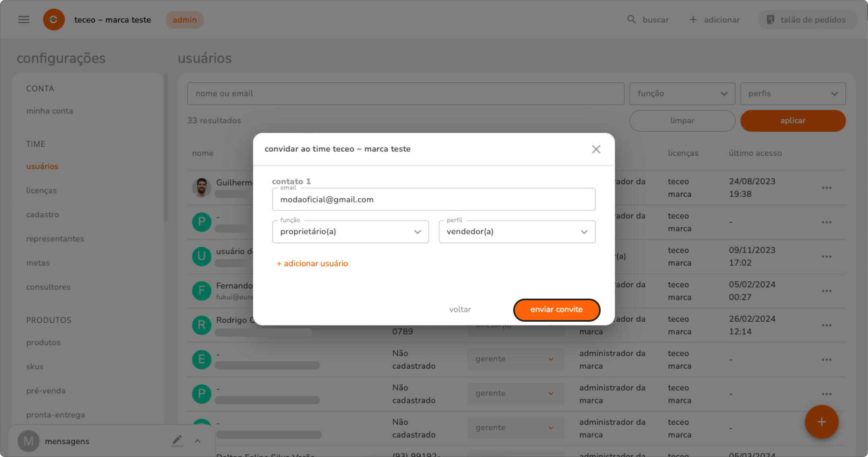Click the voltar button
868x457 pixels.
tap(460, 309)
